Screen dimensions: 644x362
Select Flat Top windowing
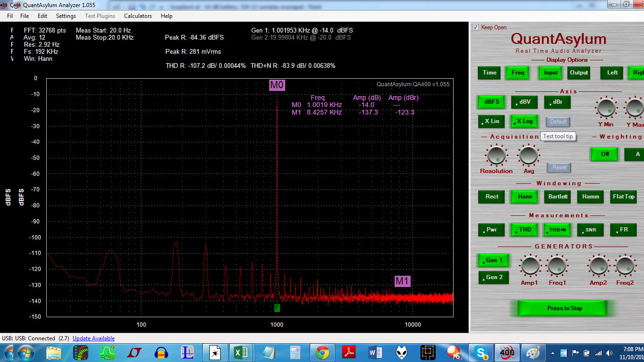pyautogui.click(x=623, y=197)
